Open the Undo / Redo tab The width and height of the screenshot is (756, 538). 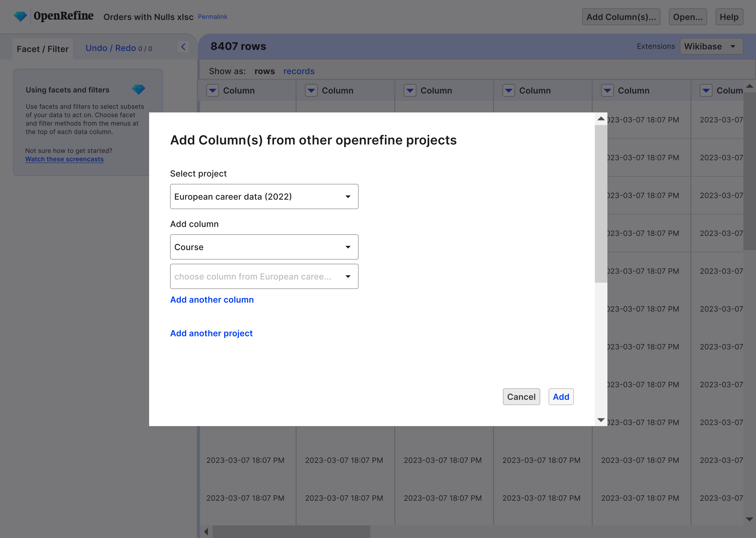click(x=111, y=48)
